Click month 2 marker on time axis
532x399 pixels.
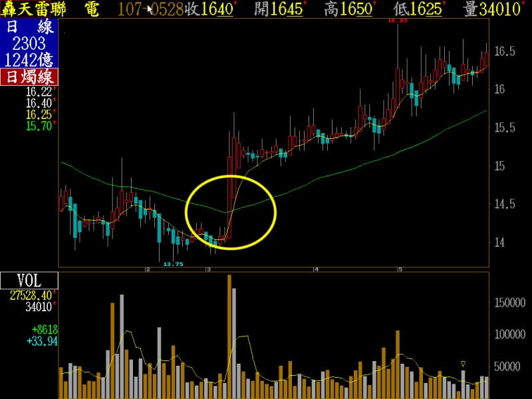(148, 269)
